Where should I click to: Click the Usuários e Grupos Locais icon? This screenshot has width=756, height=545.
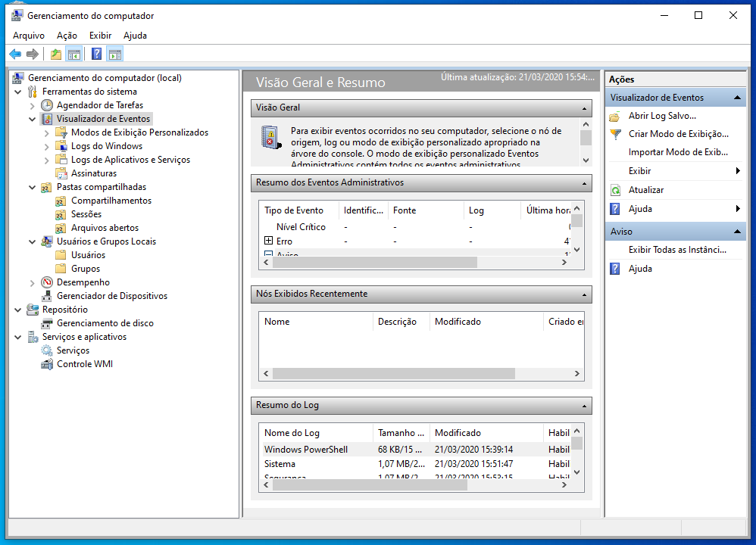pyautogui.click(x=47, y=241)
